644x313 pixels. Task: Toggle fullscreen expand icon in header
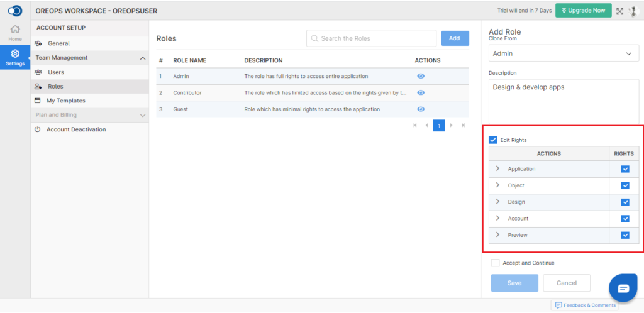pyautogui.click(x=619, y=11)
